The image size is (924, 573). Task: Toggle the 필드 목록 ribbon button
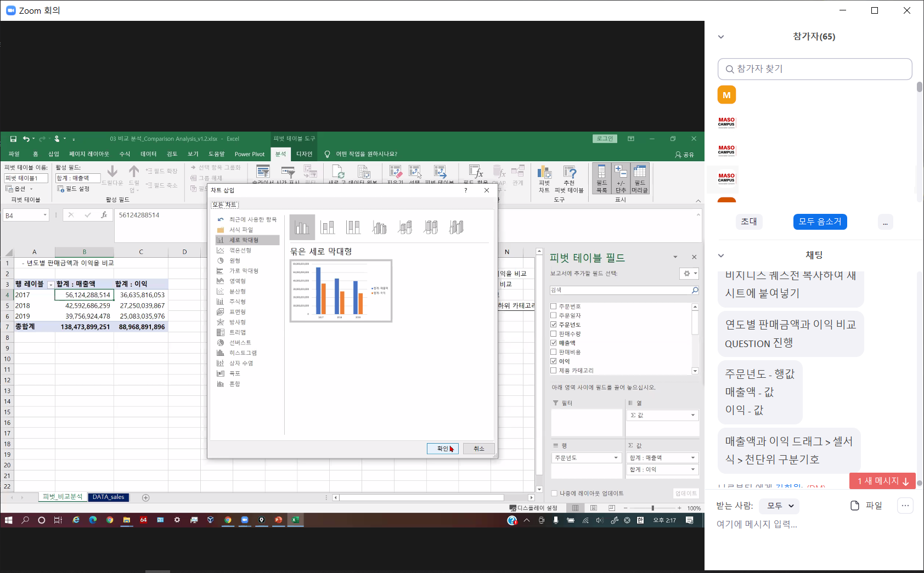tap(601, 179)
